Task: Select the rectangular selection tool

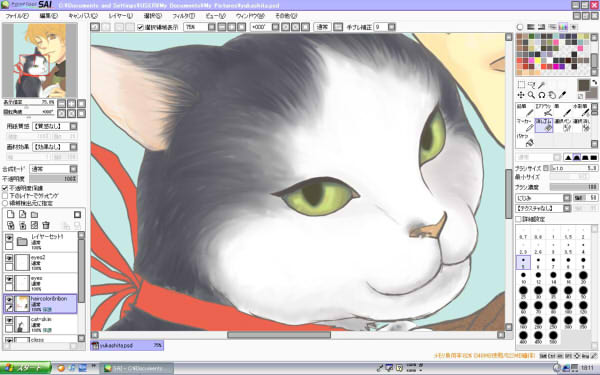Action: coord(521,85)
